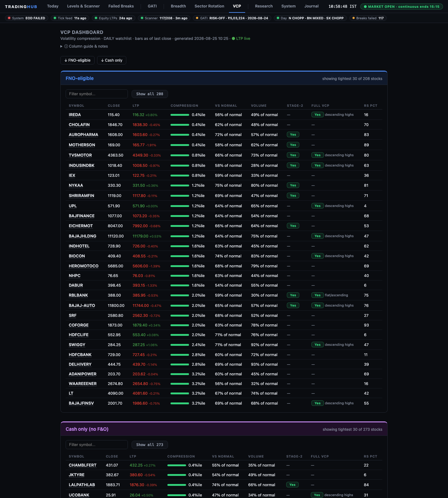448x498 pixels.
Task: Click Show all 208 button
Action: point(150,94)
